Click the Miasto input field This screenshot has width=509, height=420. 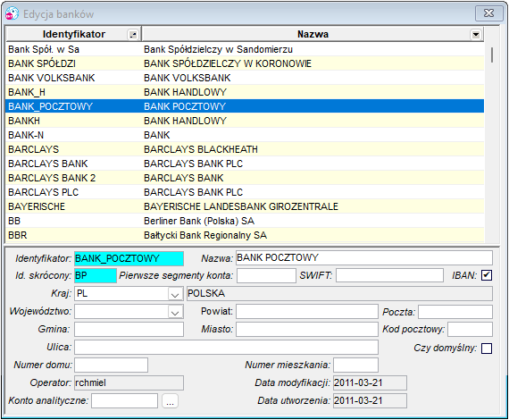coord(307,330)
